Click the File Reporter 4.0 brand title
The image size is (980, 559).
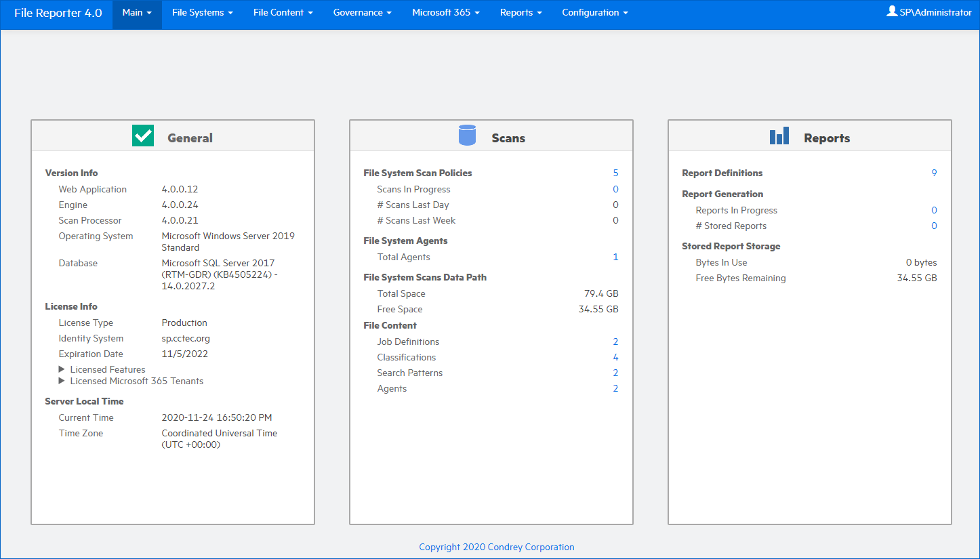pos(58,13)
